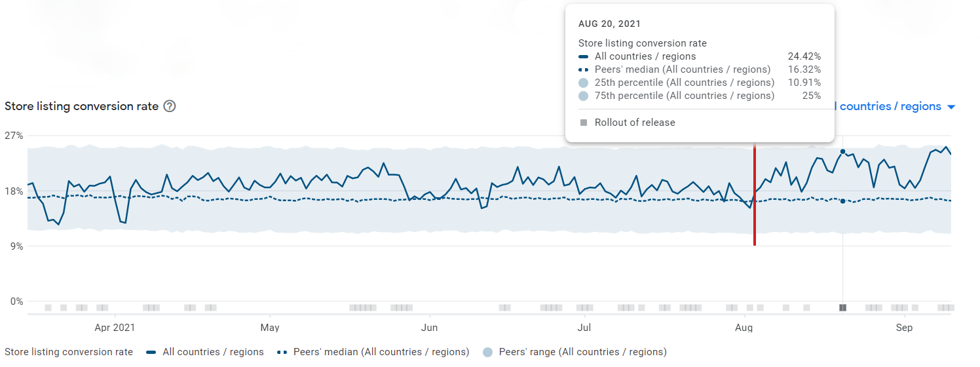
Task: Toggle the Peers' range label in the bottom legend
Action: (x=582, y=353)
